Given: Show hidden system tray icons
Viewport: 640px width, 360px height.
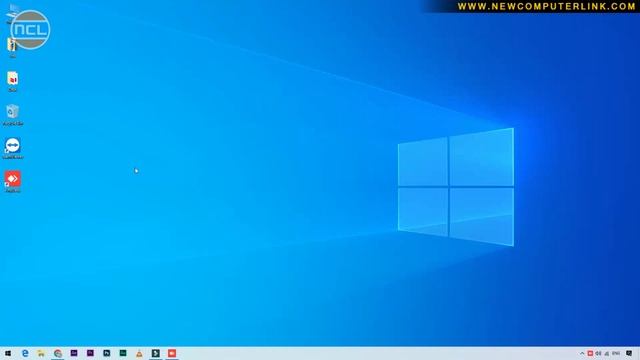Looking at the screenshot, I should (582, 353).
